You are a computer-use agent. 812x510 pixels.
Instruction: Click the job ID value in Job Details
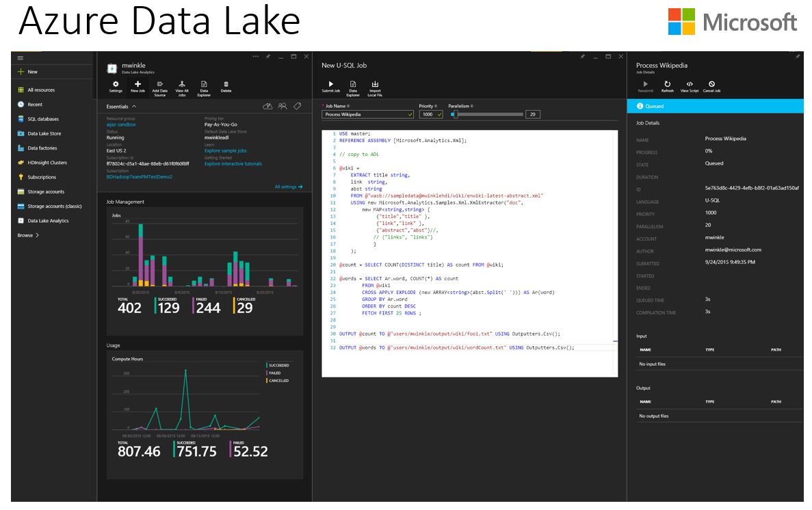[752, 188]
